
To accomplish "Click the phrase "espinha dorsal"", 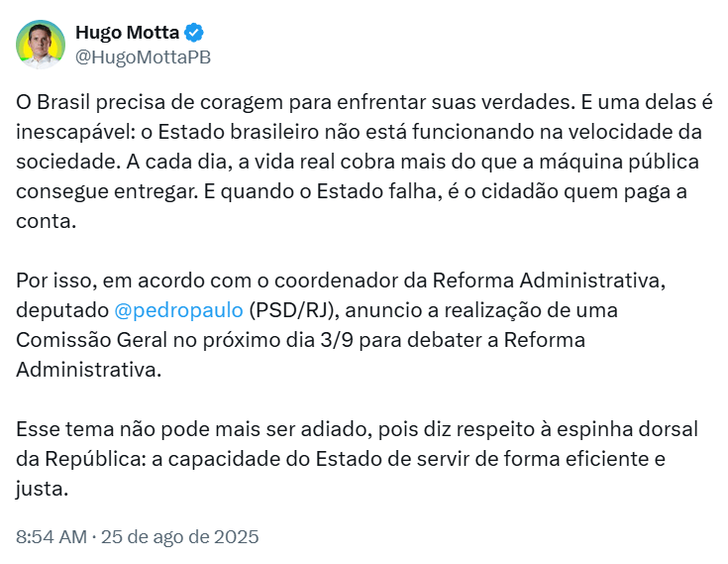I will pyautogui.click(x=627, y=429).
